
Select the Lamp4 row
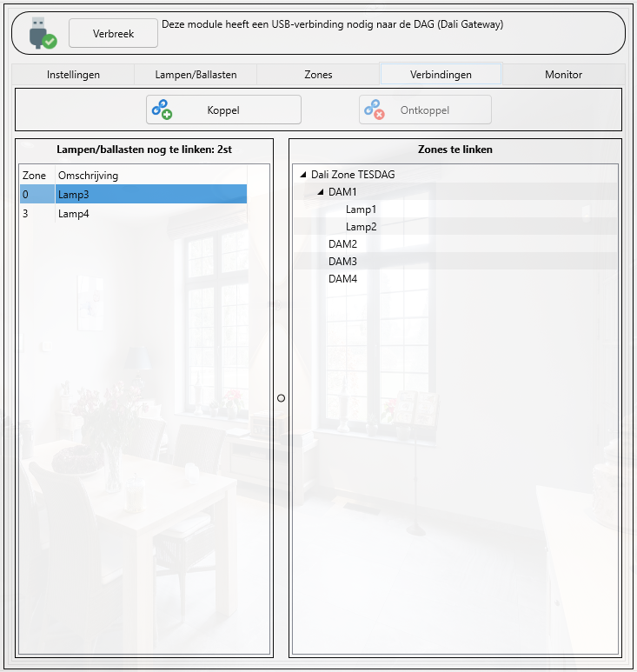(x=133, y=214)
